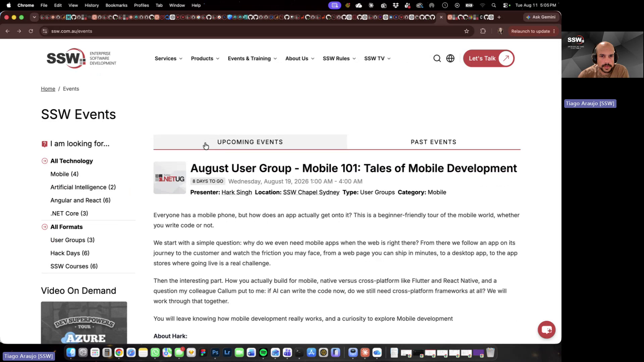This screenshot has height=362, width=644.
Task: Click the Dropbox menu bar icon
Action: click(x=396, y=5)
